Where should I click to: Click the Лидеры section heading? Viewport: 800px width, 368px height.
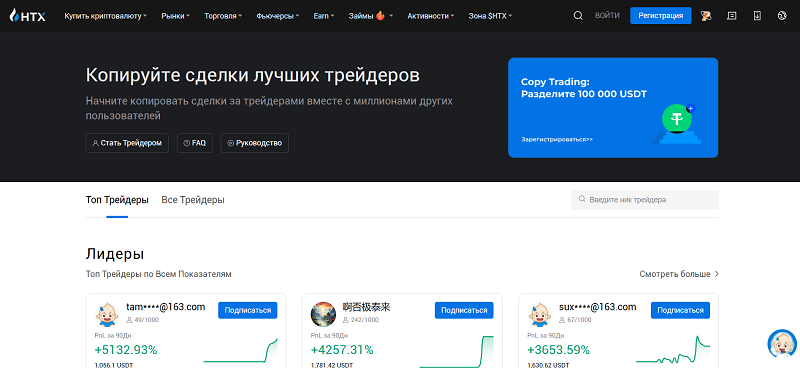115,254
